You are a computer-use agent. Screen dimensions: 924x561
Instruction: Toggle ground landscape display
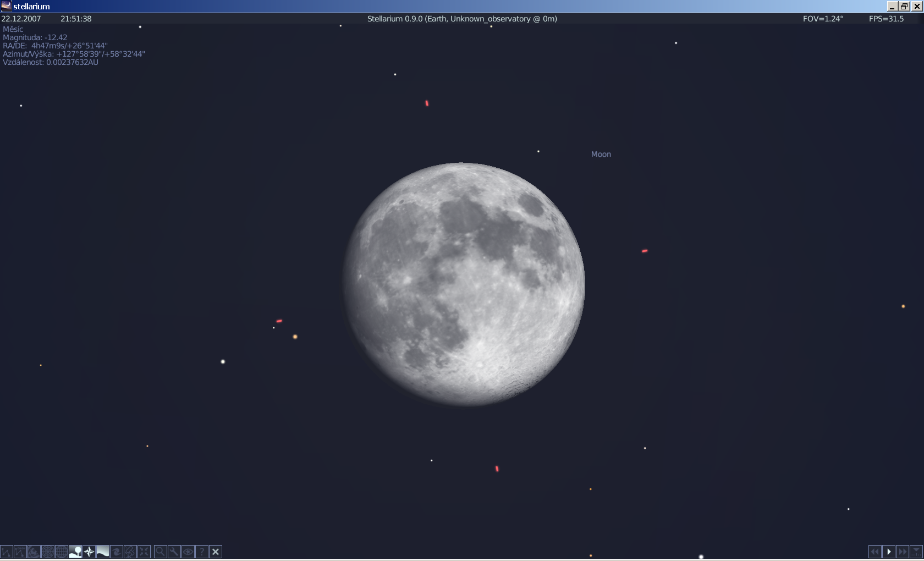coord(75,552)
